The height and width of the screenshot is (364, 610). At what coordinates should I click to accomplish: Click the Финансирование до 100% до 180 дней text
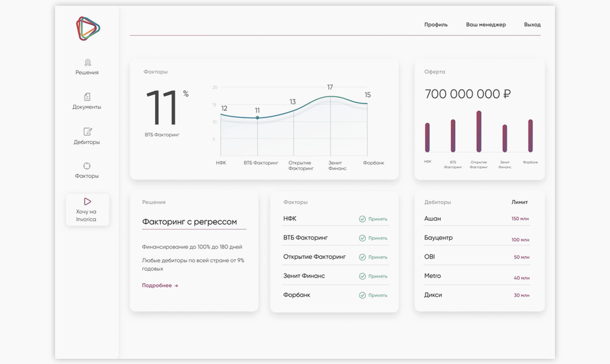192,247
